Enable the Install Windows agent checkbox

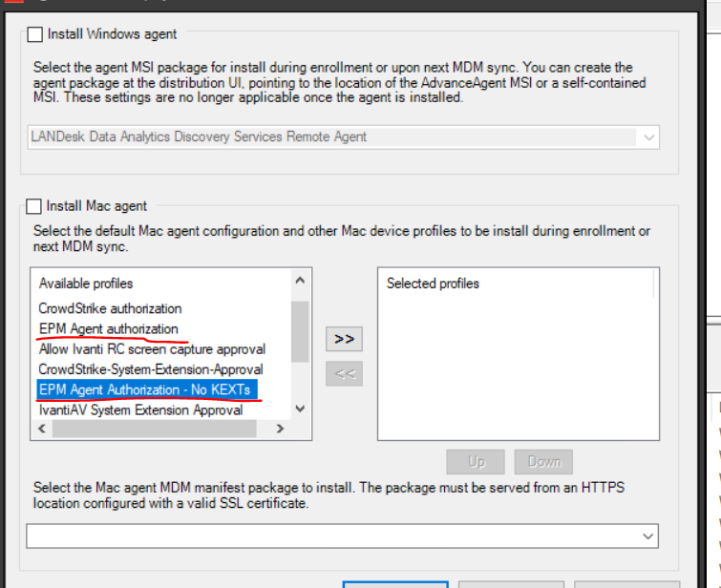click(35, 34)
